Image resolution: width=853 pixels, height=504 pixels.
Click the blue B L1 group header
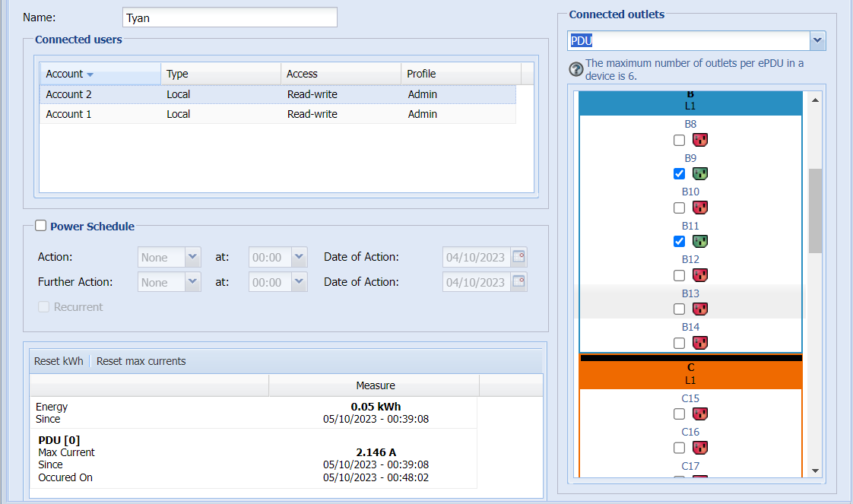(690, 103)
